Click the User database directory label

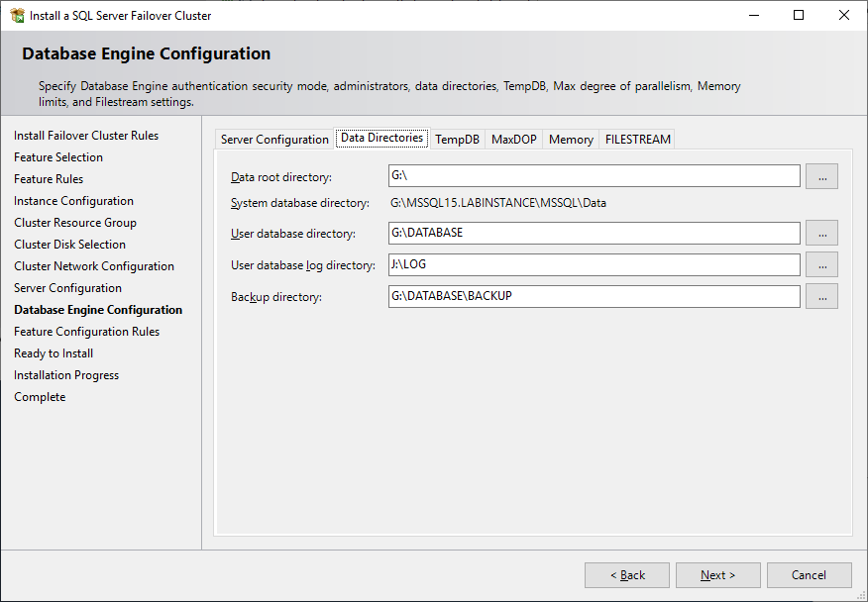pos(293,234)
